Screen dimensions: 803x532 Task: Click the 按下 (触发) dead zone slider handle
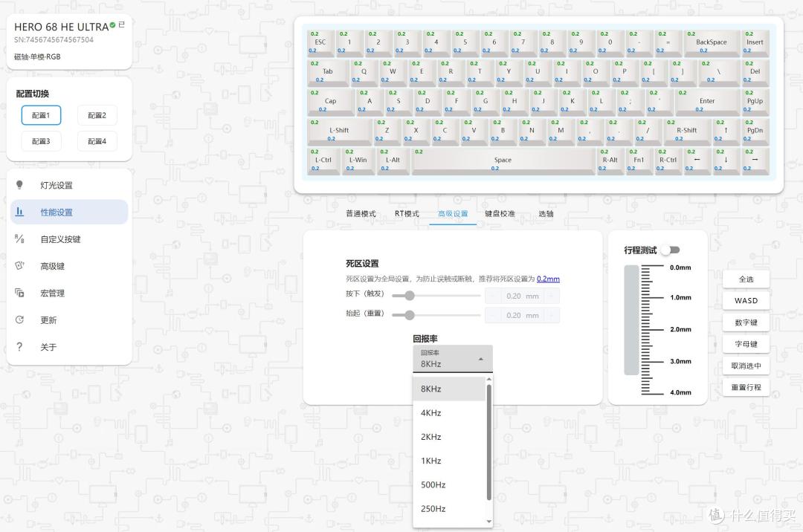click(x=409, y=295)
